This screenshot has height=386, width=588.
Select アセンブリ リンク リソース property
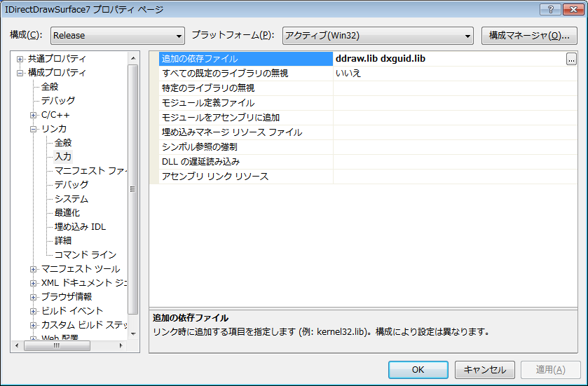pyautogui.click(x=245, y=177)
